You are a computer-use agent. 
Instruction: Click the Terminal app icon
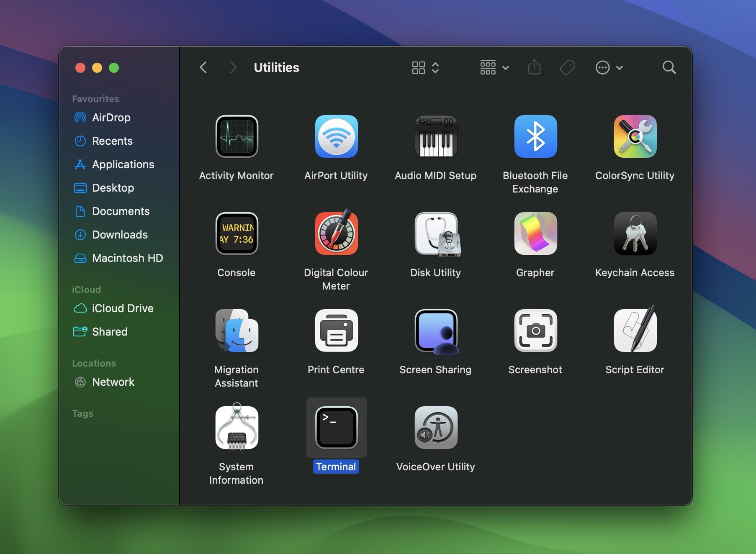pos(336,428)
